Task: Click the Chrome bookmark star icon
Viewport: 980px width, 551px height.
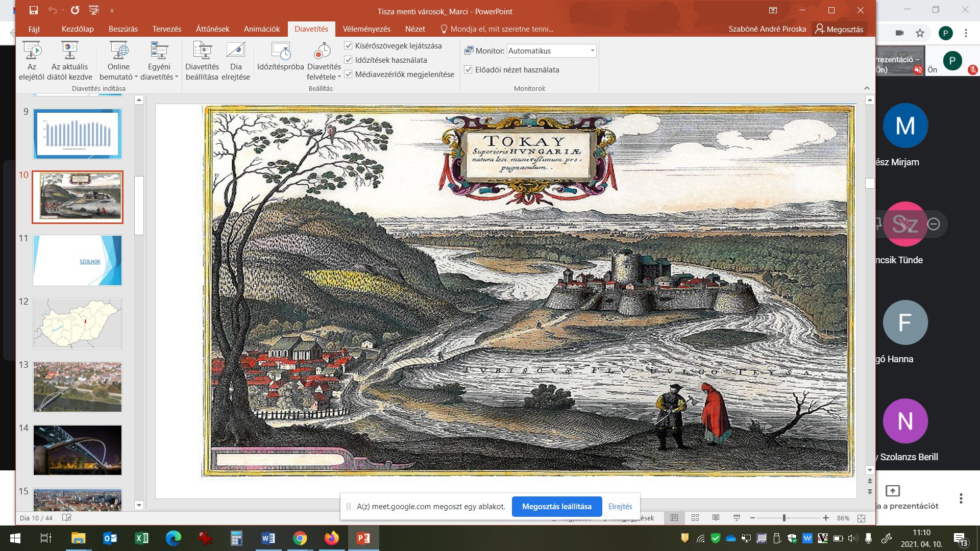Action: [x=920, y=33]
